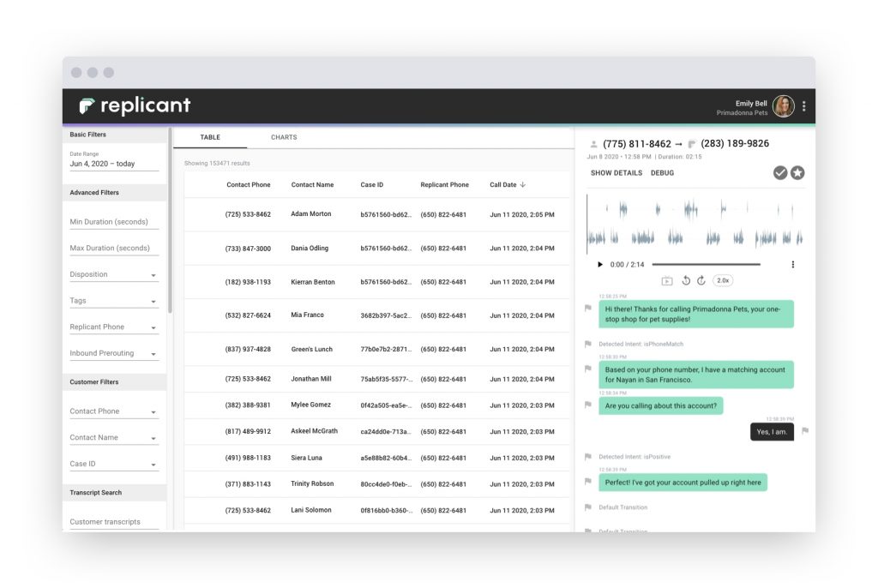Change playback speed via the 2.0x chip

pos(723,280)
